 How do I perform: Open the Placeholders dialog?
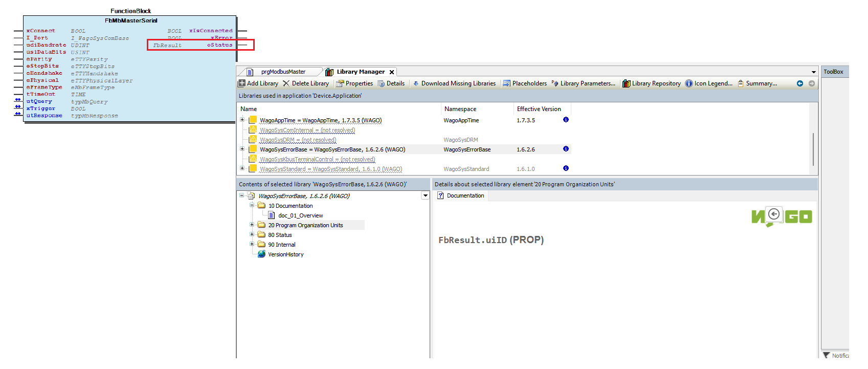(525, 83)
